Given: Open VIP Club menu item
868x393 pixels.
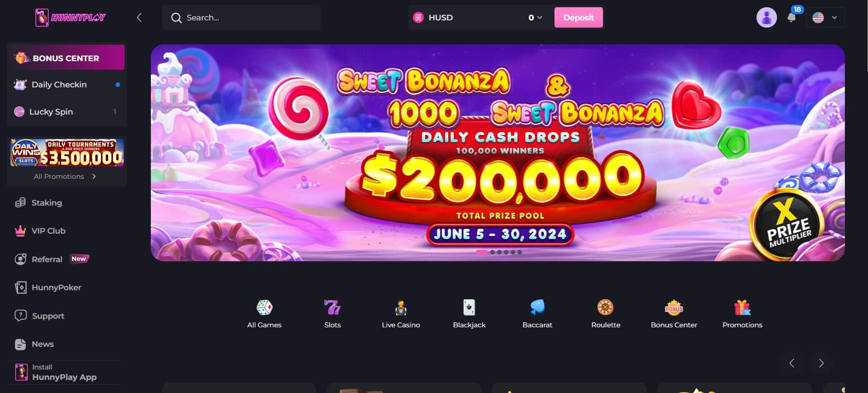Looking at the screenshot, I should click(67, 231).
